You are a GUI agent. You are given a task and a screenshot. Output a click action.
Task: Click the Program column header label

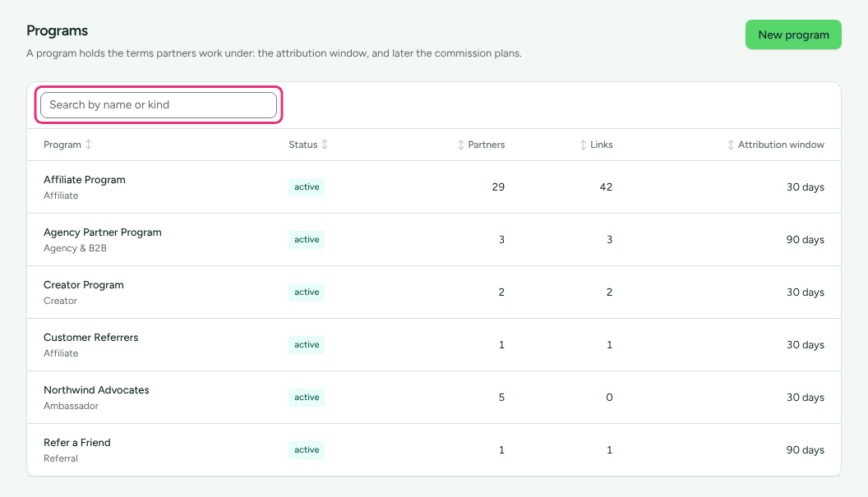pos(62,145)
